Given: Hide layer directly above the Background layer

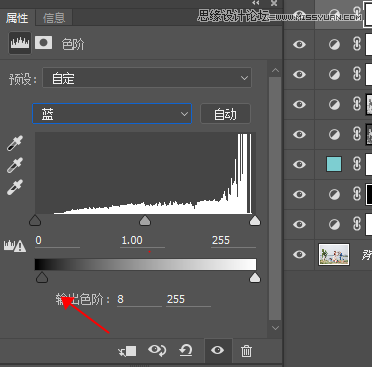Looking at the screenshot, I should coord(299,224).
